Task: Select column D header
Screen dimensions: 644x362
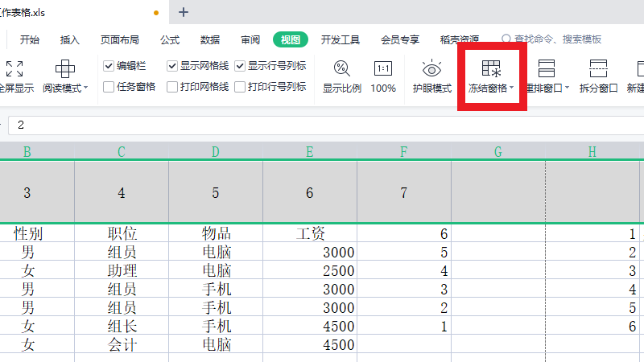Action: (215, 151)
